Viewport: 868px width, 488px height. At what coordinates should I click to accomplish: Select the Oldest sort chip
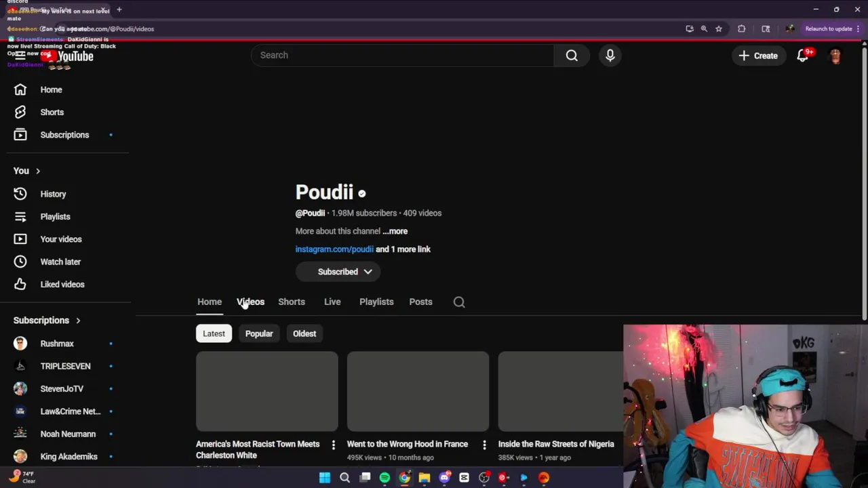click(x=304, y=333)
